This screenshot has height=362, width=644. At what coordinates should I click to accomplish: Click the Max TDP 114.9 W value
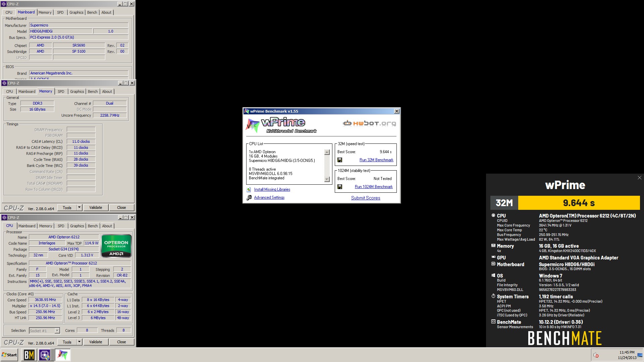92,243
